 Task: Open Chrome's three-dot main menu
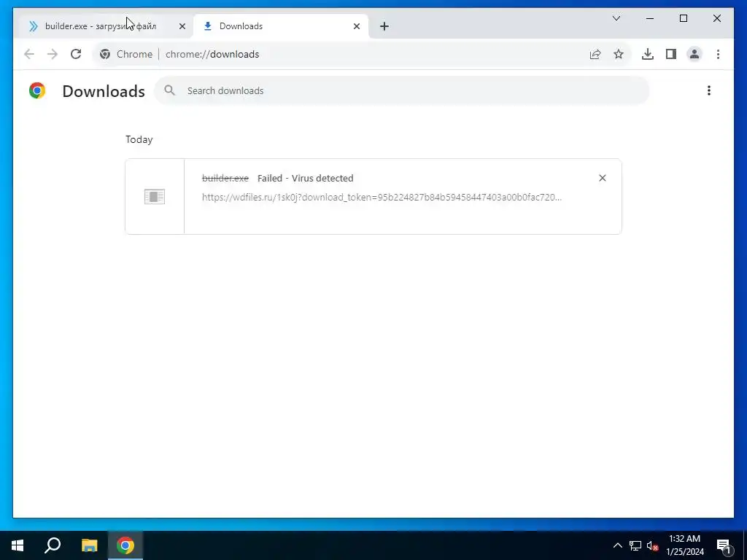click(718, 54)
